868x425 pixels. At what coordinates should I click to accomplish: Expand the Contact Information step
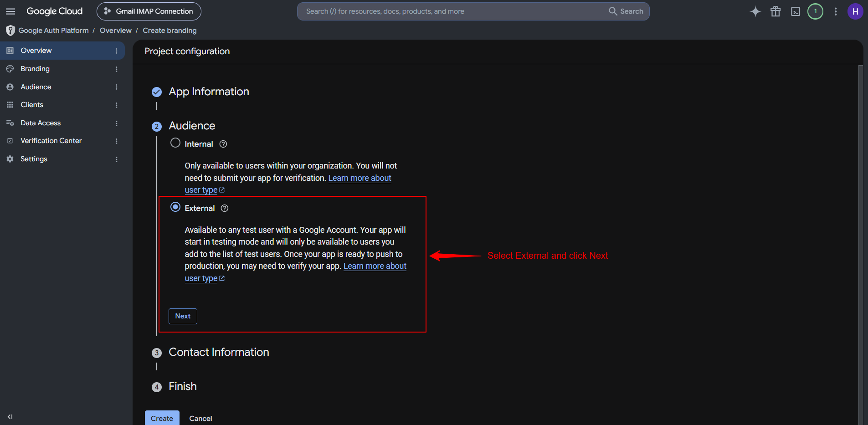pyautogui.click(x=219, y=352)
